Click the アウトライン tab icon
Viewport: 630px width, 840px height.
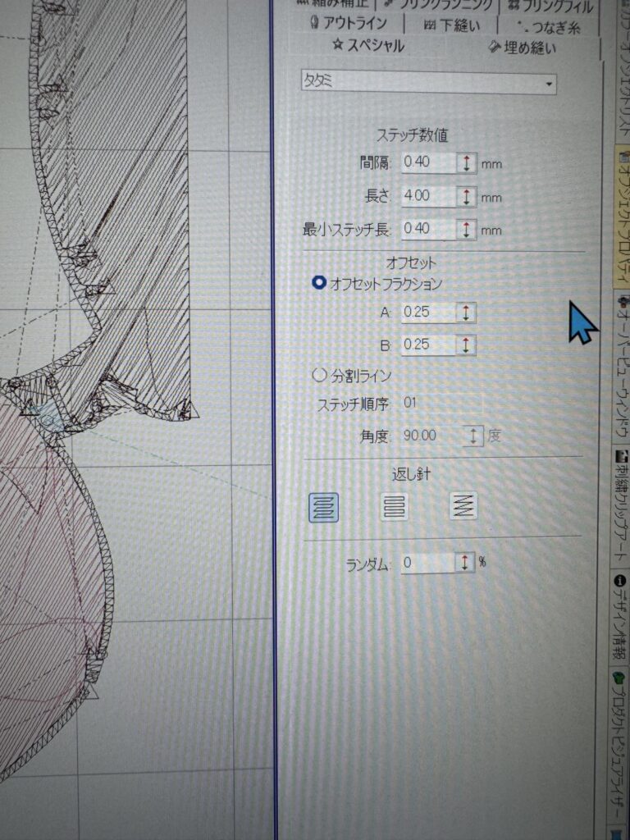tap(315, 22)
